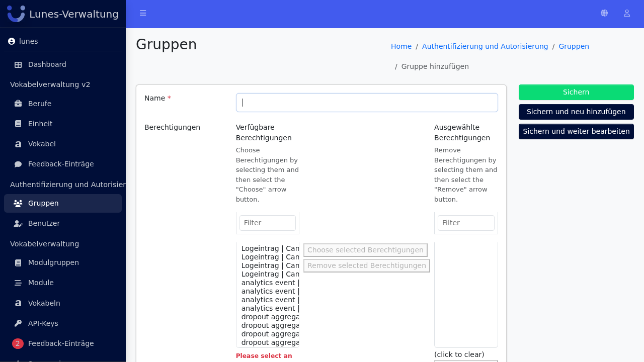Toggle sidebar with the hamburger menu icon
This screenshot has width=644, height=362.
point(143,13)
